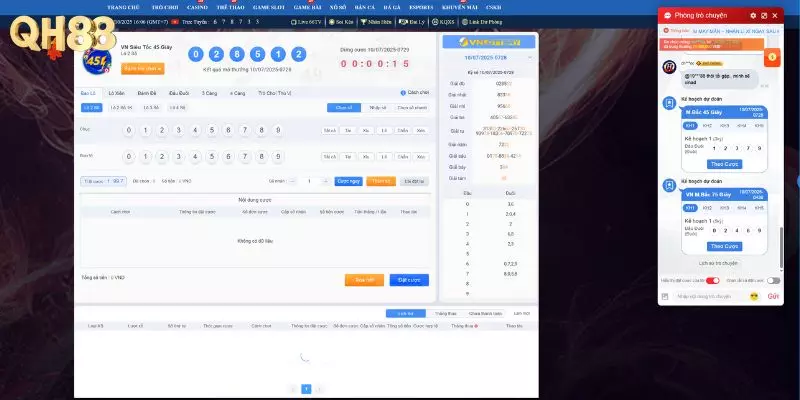Click Theo Cược in first prediction card

[x=724, y=163]
